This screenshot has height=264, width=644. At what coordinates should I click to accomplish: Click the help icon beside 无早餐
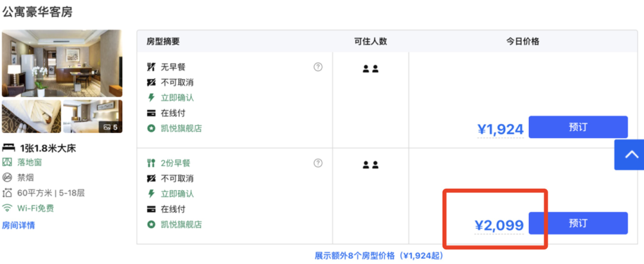318,67
